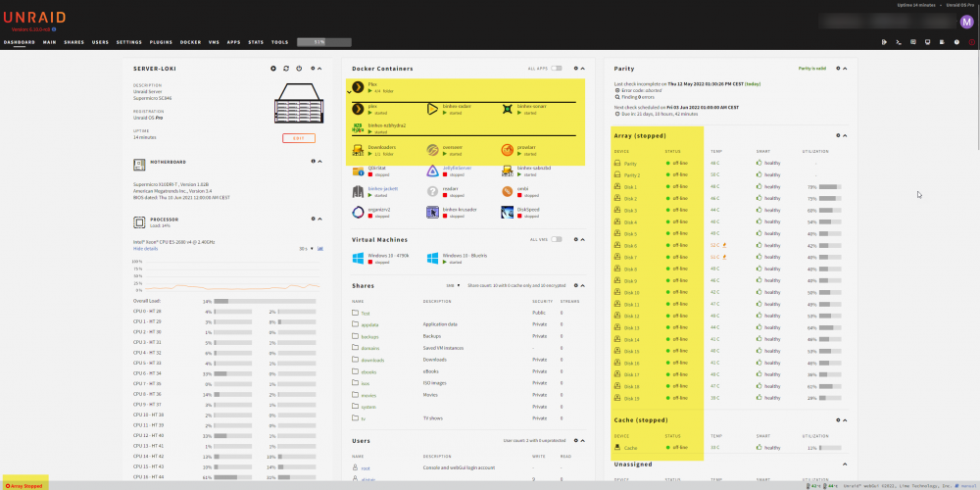Open the 30 s graph interval dropdown

[306, 248]
